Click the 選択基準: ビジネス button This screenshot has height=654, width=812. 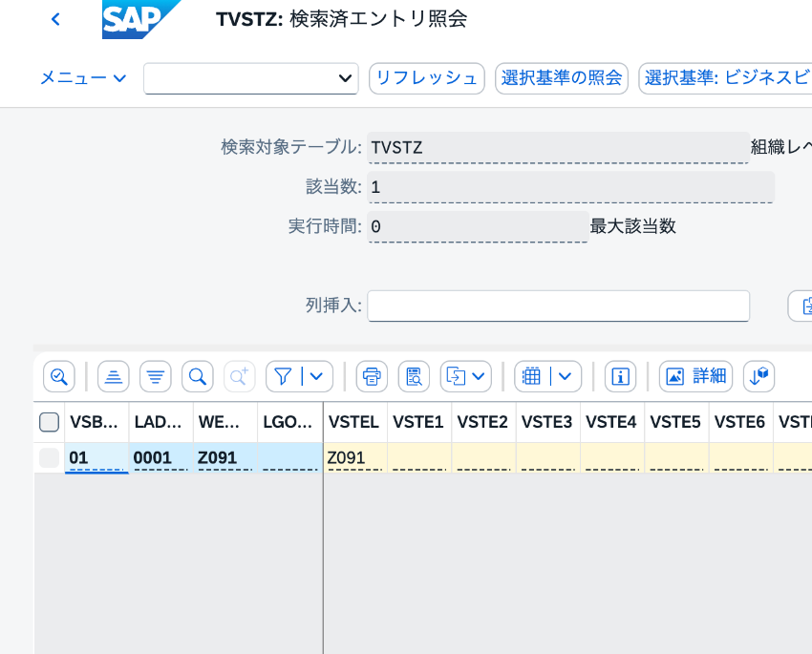click(725, 78)
